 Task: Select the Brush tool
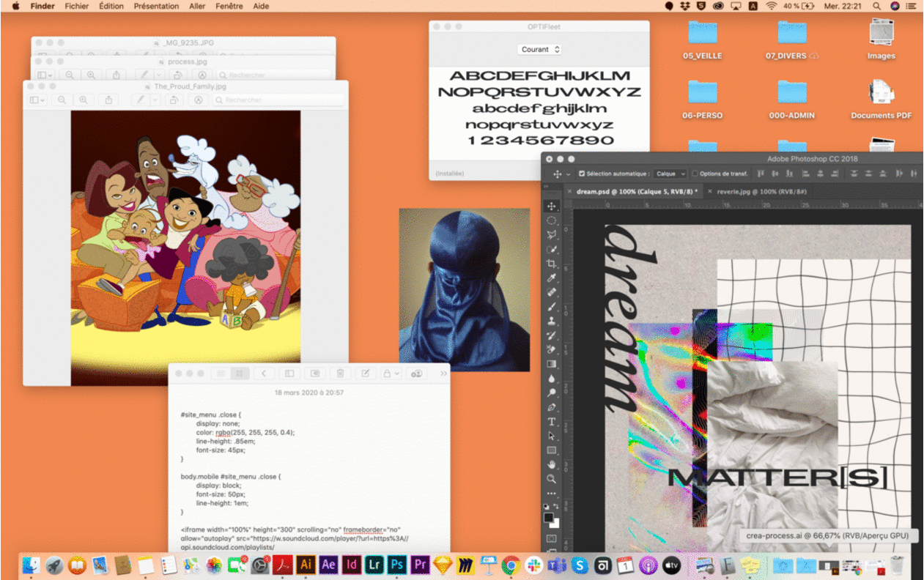click(552, 307)
